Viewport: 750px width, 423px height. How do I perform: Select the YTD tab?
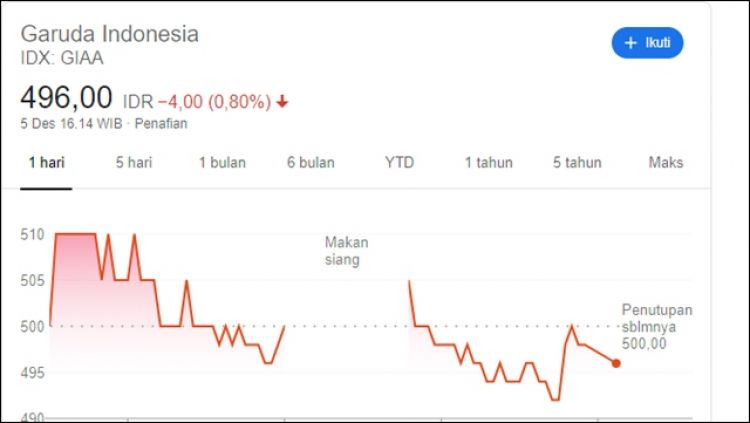point(399,162)
